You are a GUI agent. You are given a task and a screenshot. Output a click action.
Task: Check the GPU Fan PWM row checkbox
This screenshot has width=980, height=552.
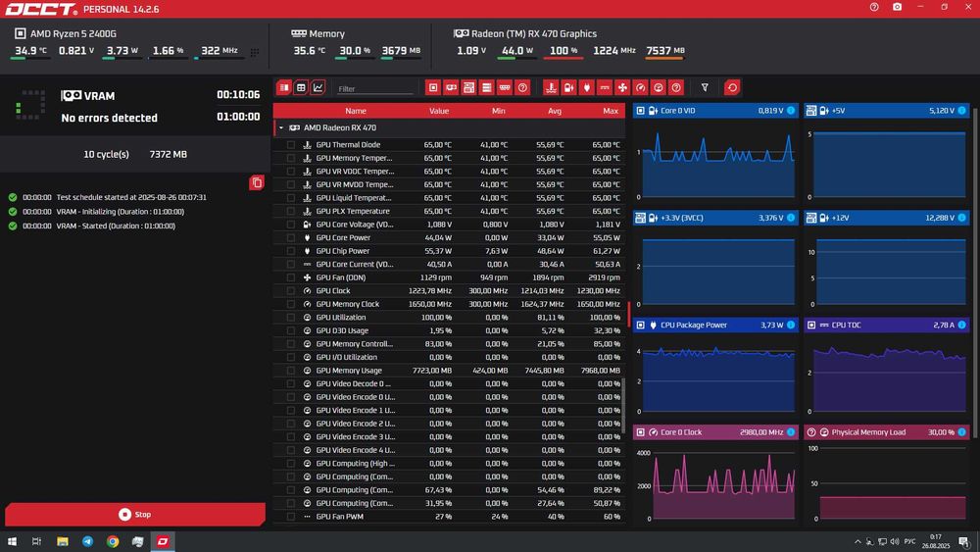(291, 517)
